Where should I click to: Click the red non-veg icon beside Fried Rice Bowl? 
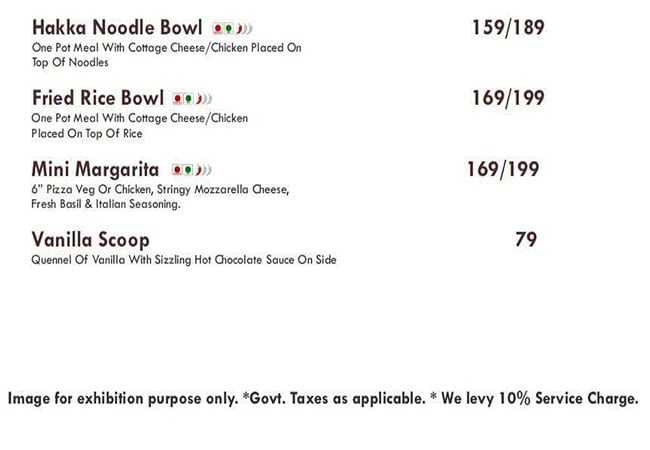tap(178, 99)
